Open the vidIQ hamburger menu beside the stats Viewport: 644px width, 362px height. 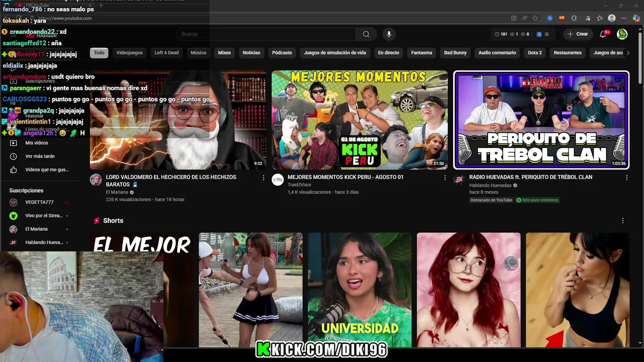click(x=547, y=34)
